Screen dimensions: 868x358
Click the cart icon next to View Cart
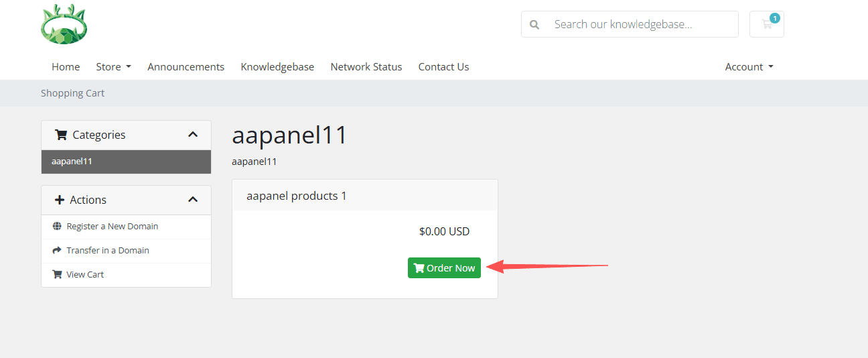[57, 275]
